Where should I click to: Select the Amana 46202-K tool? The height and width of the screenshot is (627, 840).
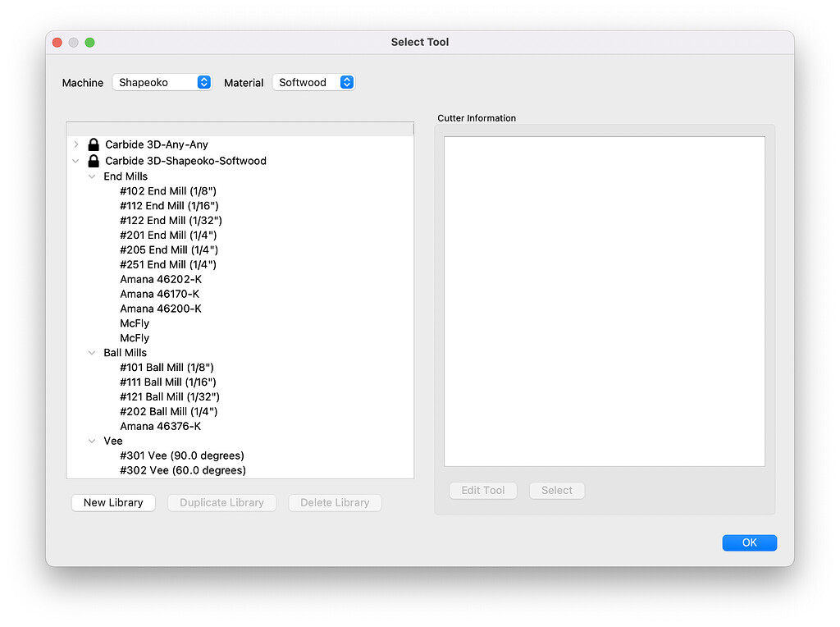161,279
